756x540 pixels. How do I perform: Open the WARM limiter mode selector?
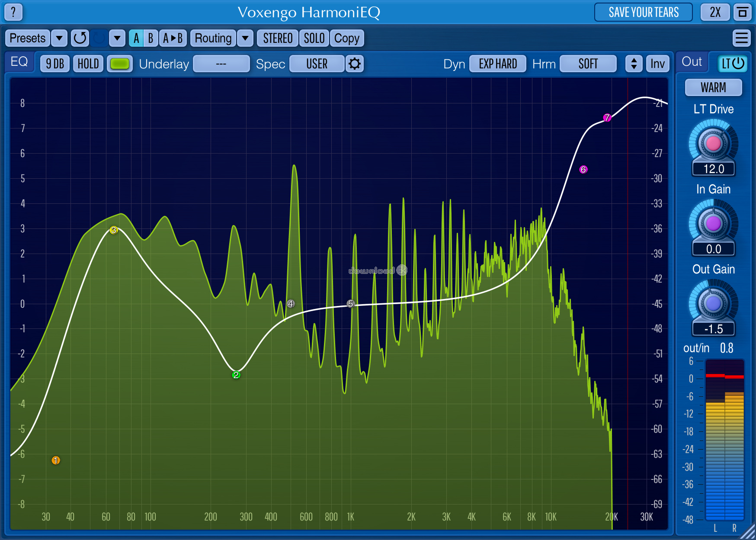click(714, 87)
